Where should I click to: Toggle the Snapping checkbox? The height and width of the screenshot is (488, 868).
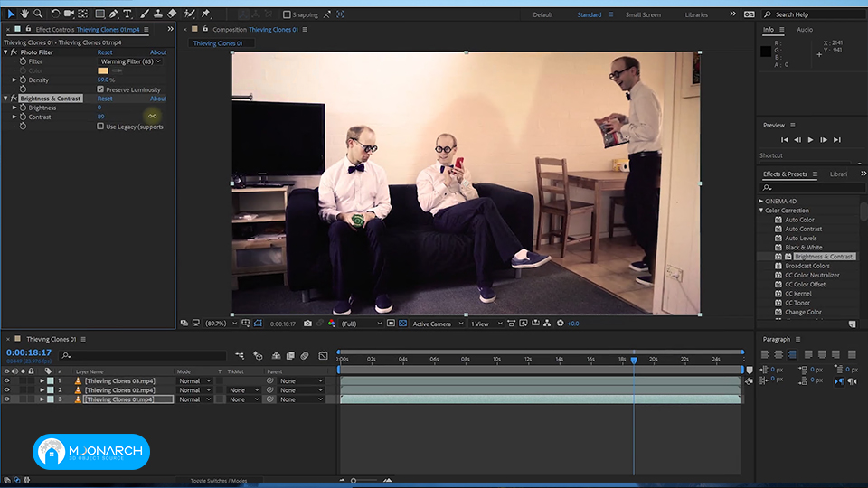[x=287, y=15]
